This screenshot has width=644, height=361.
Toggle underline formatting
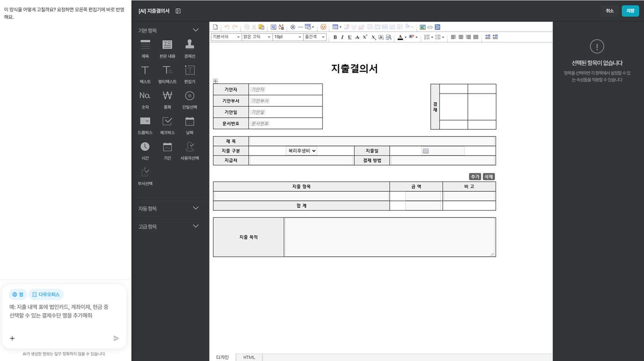(x=349, y=37)
